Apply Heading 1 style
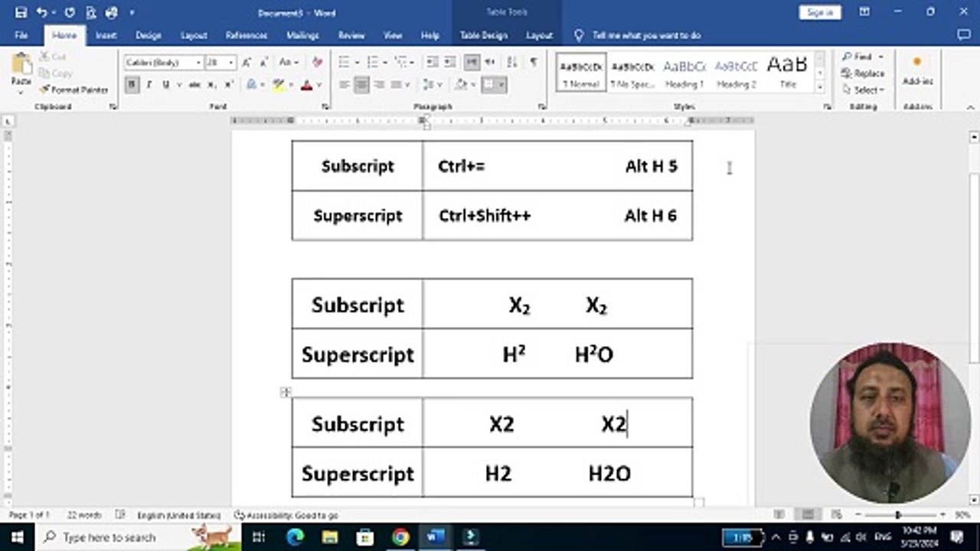Screen dimensions: 980x551 click(684, 72)
